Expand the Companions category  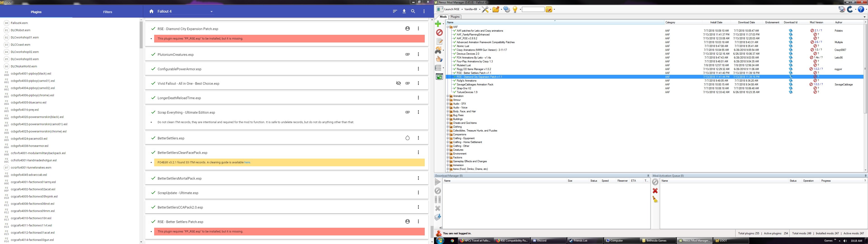click(x=448, y=134)
